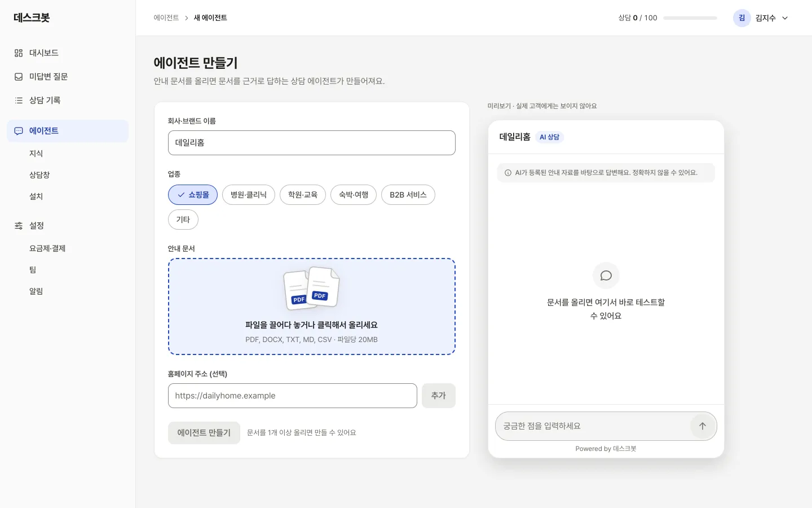This screenshot has height=508, width=812.
Task: Open 설정 in the sidebar
Action: pyautogui.click(x=68, y=226)
